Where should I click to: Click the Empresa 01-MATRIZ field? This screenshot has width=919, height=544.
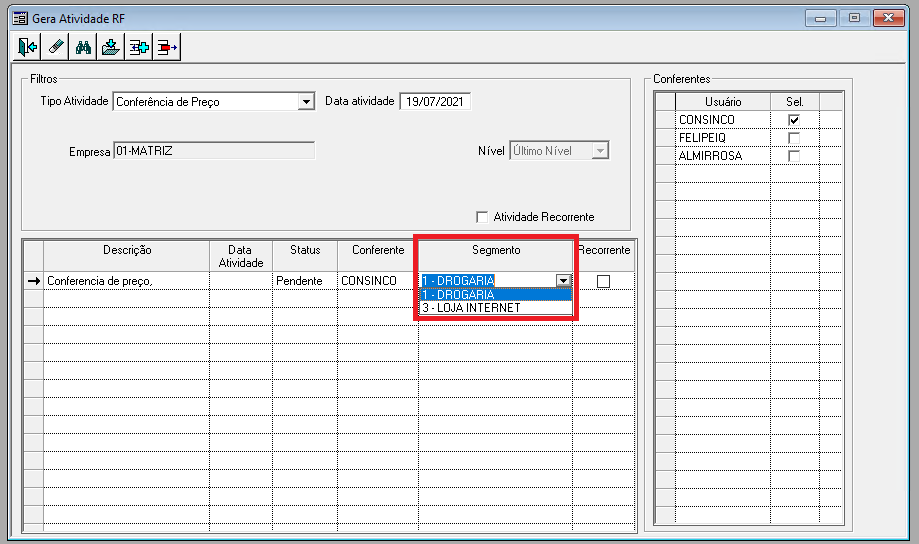[x=214, y=151]
